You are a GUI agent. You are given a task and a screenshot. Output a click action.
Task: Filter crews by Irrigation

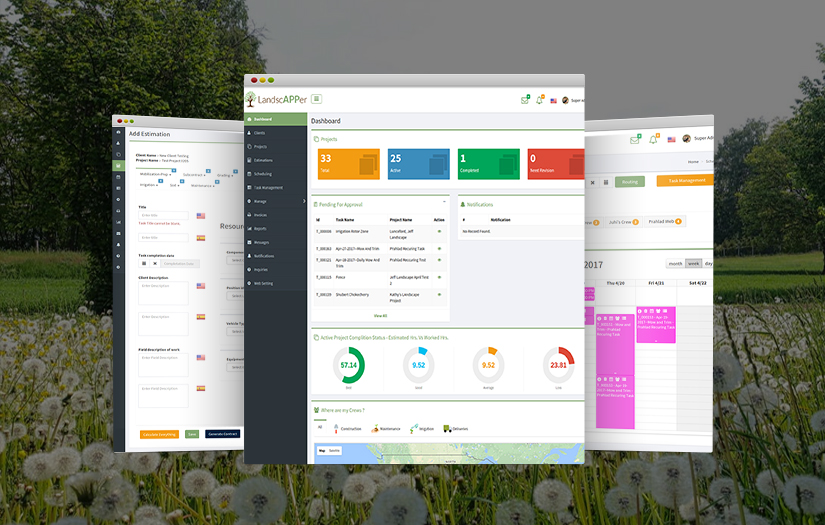pyautogui.click(x=422, y=429)
